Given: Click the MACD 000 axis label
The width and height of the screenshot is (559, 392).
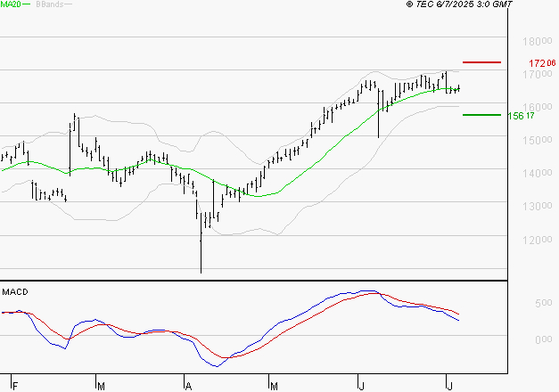Looking at the screenshot, I should coord(544,339).
